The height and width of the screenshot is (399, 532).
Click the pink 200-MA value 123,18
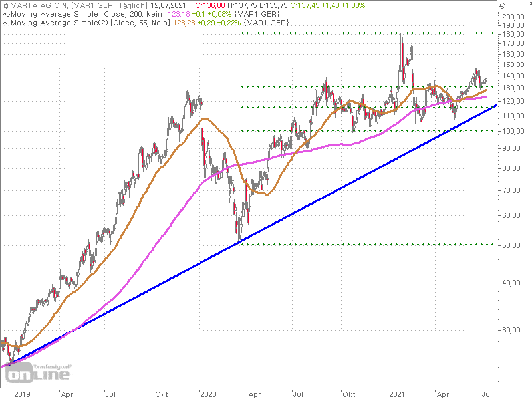click(179, 14)
